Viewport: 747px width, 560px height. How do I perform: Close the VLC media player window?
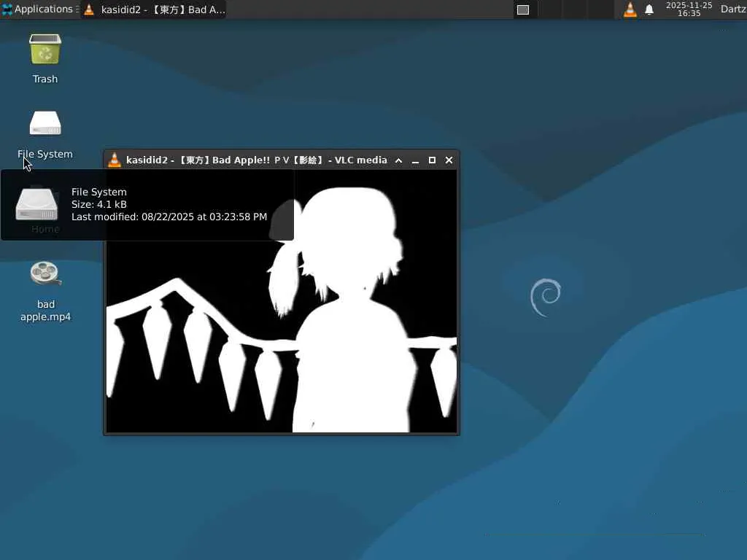point(449,160)
